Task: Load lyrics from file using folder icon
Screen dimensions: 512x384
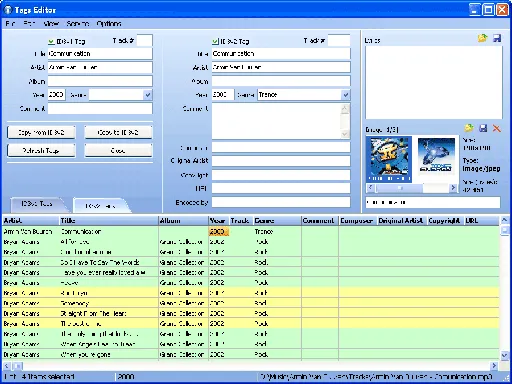Action: pyautogui.click(x=482, y=38)
